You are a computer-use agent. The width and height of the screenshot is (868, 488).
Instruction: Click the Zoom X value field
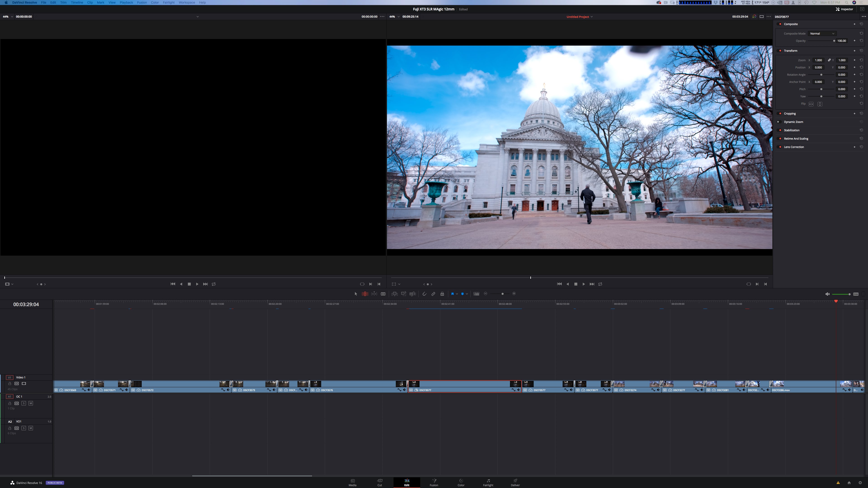coord(818,60)
